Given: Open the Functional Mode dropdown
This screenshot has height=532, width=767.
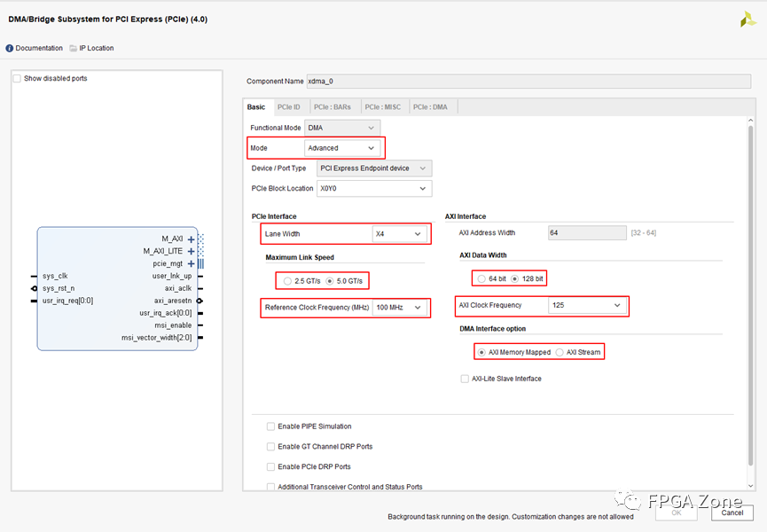Looking at the screenshot, I should [x=342, y=128].
